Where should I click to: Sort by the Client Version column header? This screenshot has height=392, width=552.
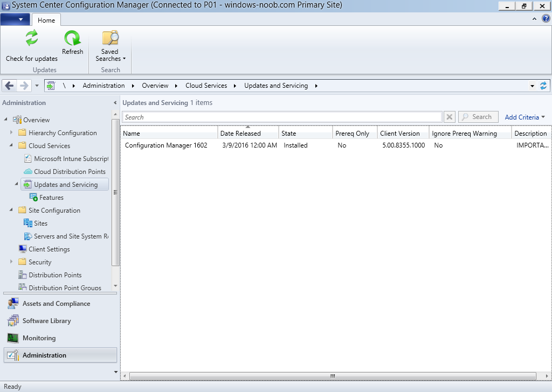403,133
